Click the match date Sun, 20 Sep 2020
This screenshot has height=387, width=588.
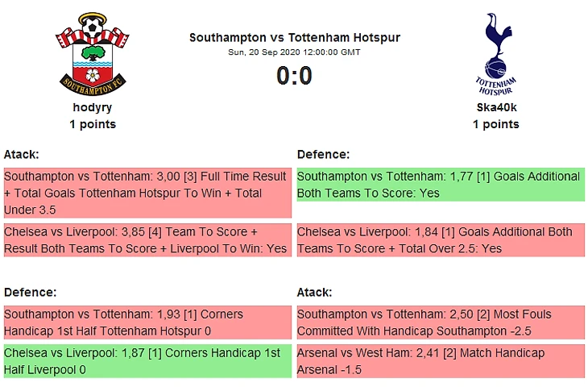tap(294, 52)
